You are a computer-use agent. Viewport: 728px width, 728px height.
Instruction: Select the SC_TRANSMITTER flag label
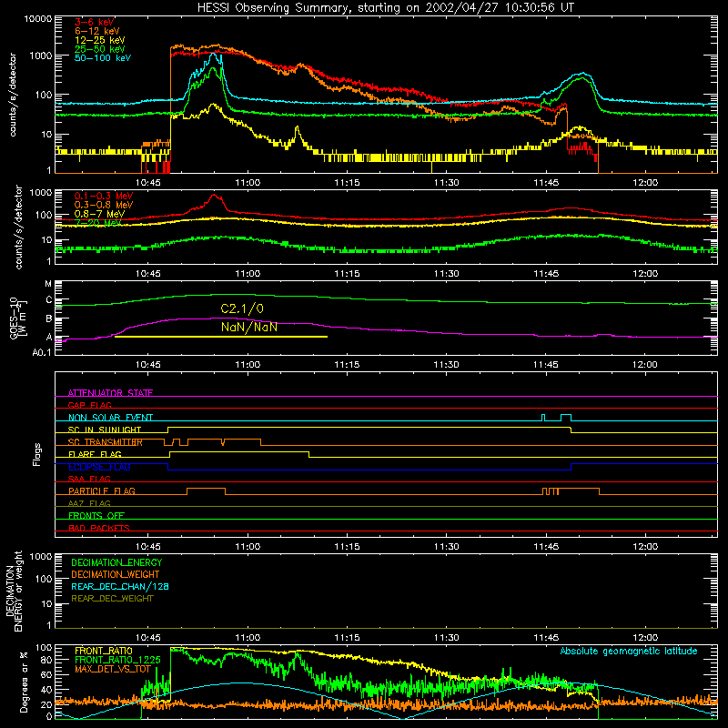click(x=106, y=442)
